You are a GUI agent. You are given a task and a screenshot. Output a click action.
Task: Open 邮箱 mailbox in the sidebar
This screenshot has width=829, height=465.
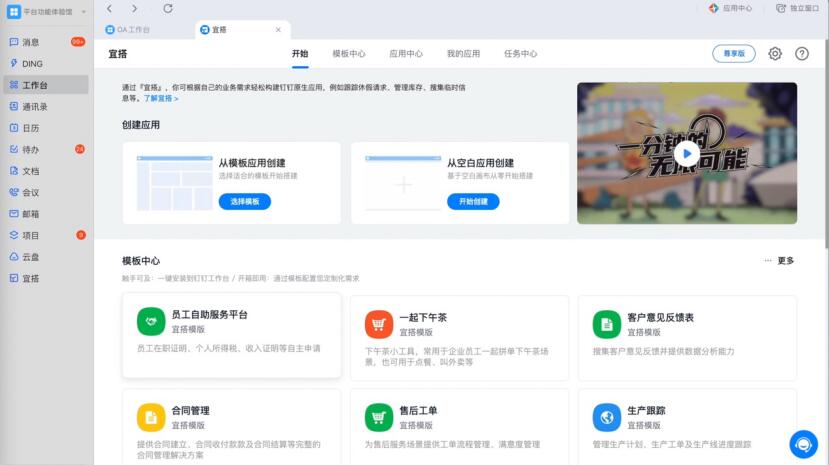(46, 214)
